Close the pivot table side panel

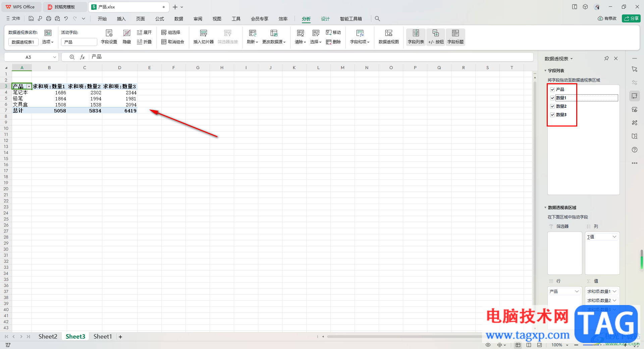616,58
